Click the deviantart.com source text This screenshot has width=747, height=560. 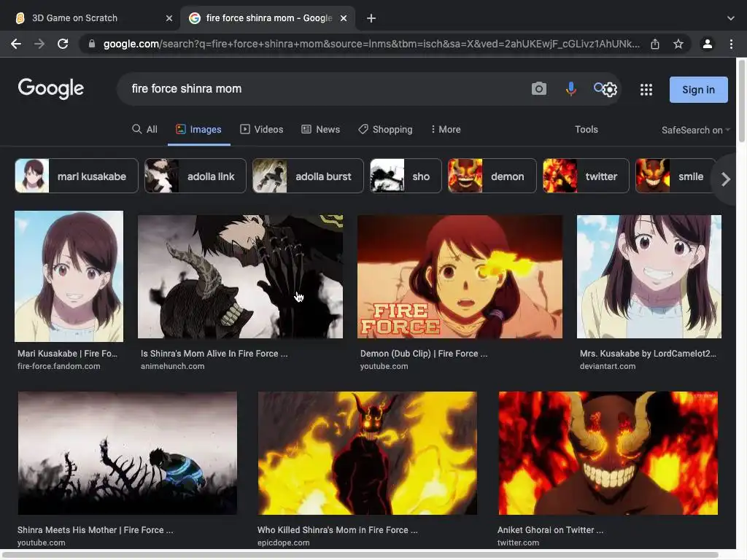pyautogui.click(x=608, y=366)
